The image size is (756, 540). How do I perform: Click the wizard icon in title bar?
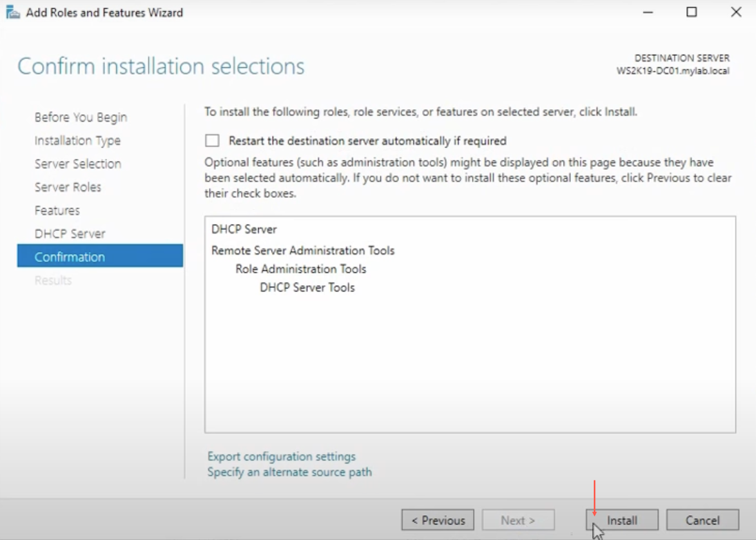pos(12,12)
